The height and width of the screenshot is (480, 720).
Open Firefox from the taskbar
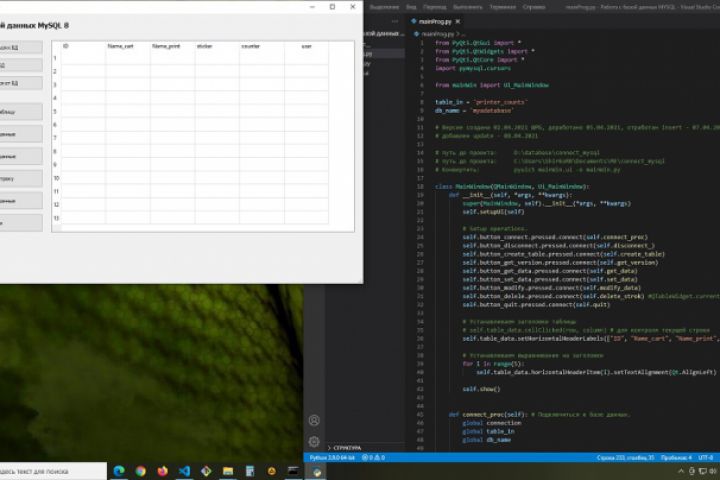[163, 471]
